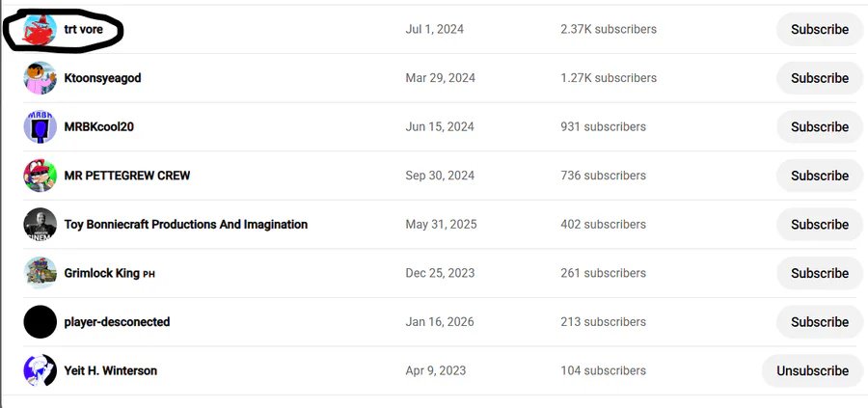Viewport: 868px width, 408px height.
Task: Open Yeit H. Winterson's avatar icon
Action: [x=41, y=370]
